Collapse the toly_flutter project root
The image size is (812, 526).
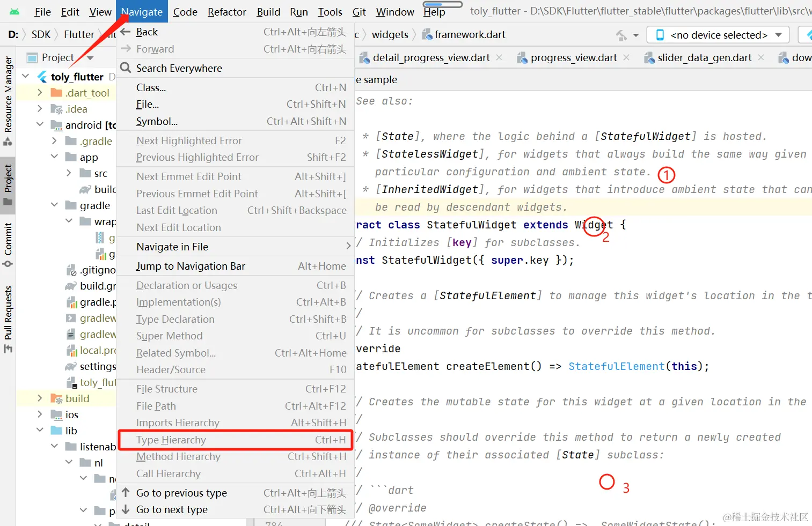point(25,76)
